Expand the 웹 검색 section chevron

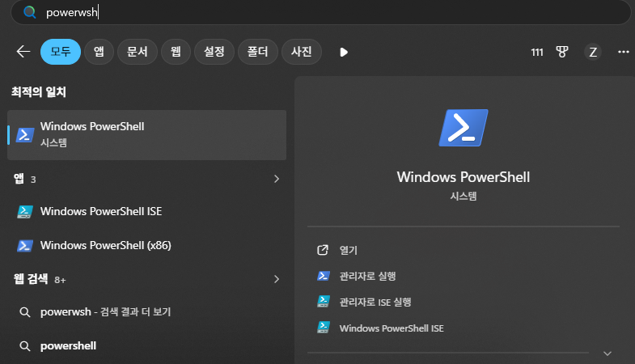[x=276, y=279]
